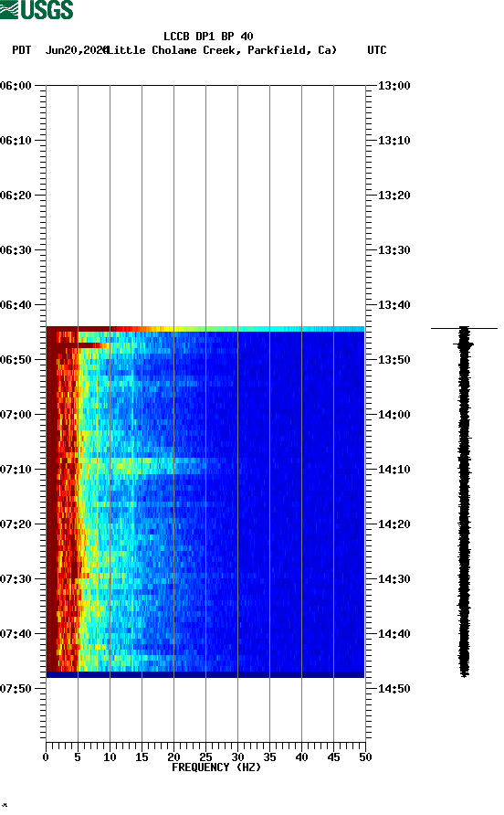Click the '15' frequency axis label

(142, 757)
